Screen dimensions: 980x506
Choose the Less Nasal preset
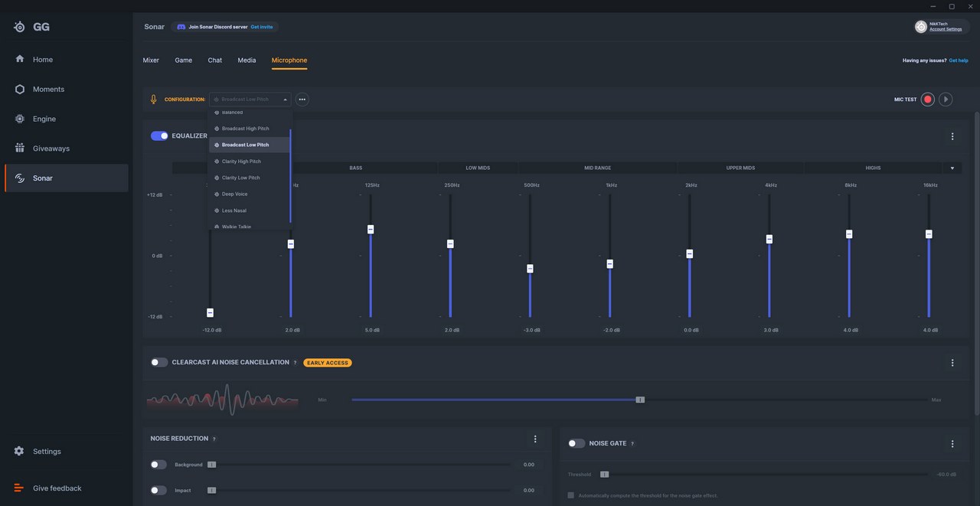[250, 211]
